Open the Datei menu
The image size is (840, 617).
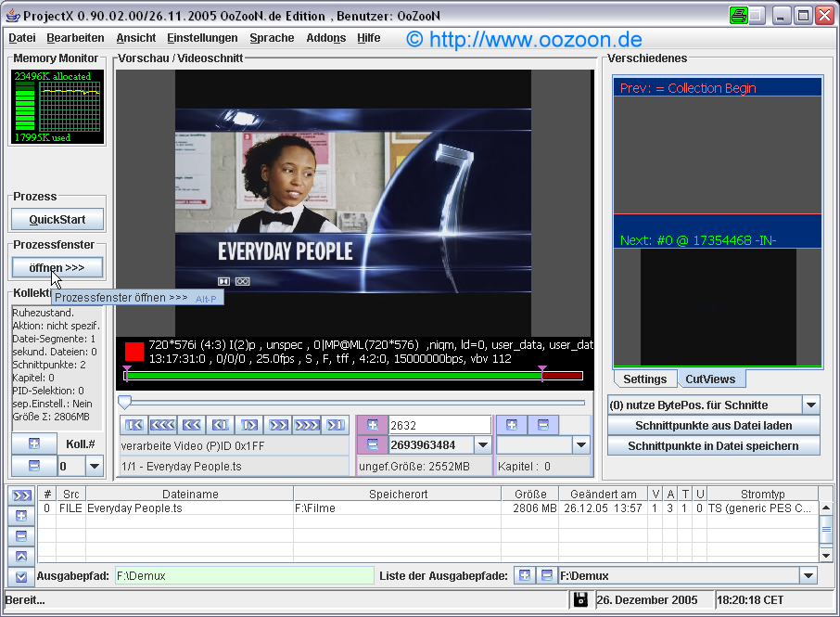[x=22, y=38]
